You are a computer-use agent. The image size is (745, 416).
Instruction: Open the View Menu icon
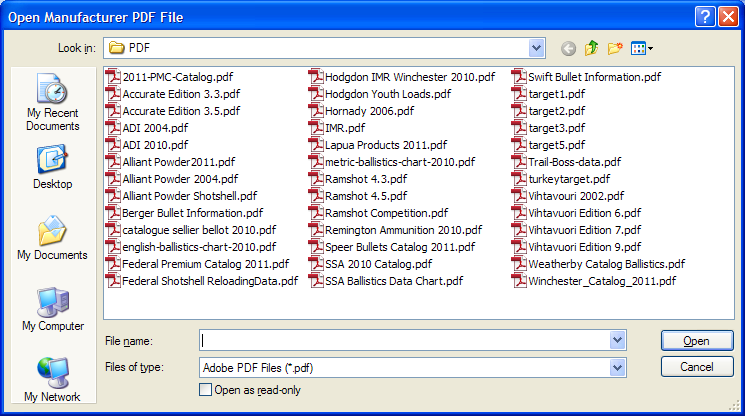pyautogui.click(x=642, y=47)
